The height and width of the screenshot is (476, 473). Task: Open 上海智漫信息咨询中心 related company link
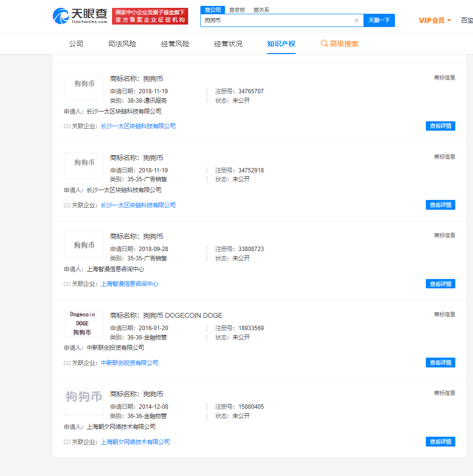[130, 284]
